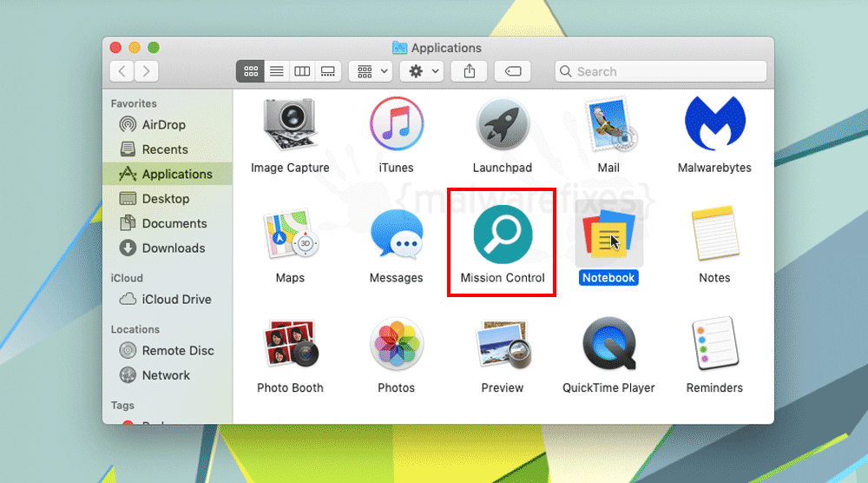The width and height of the screenshot is (868, 483).
Task: Go forward with the right arrow button
Action: coord(146,71)
